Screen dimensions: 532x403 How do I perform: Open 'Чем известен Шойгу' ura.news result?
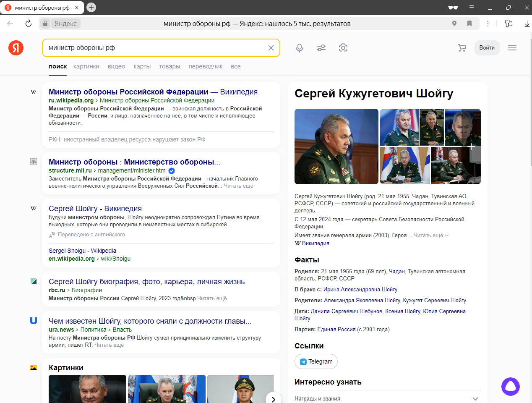(x=150, y=321)
